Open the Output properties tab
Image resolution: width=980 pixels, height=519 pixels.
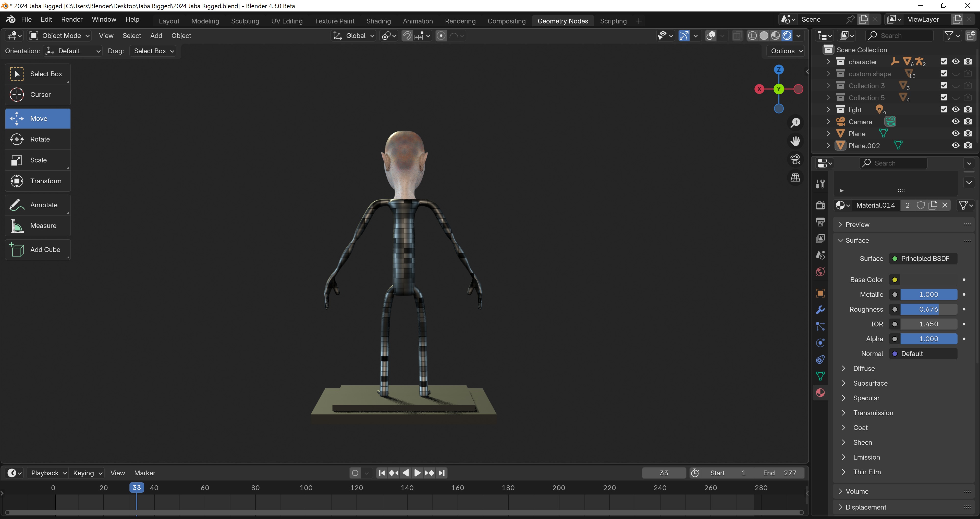[820, 222]
